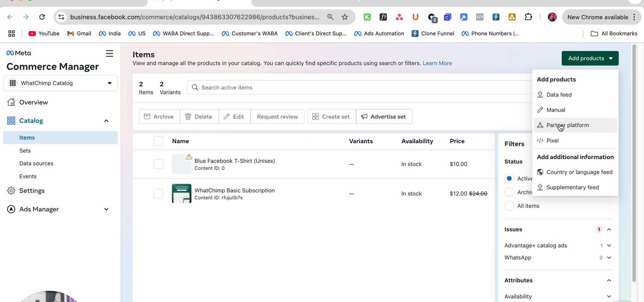This screenshot has height=302, width=644.
Task: Click the Add products button
Action: [590, 58]
